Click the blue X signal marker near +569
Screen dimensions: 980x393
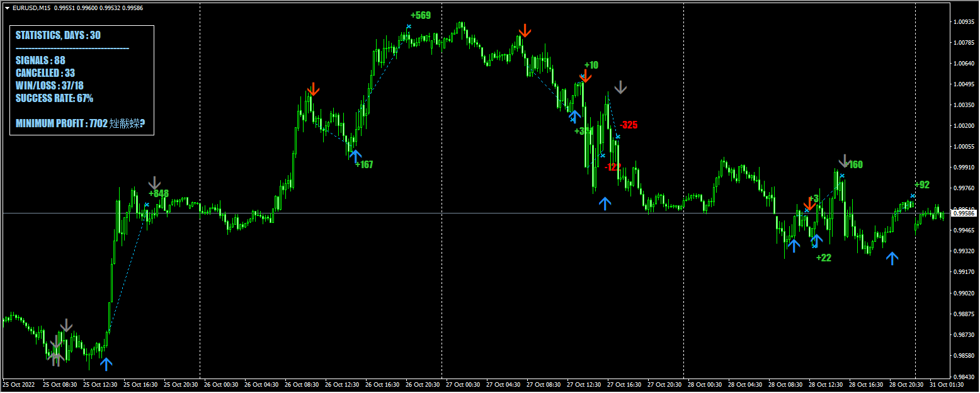(408, 28)
